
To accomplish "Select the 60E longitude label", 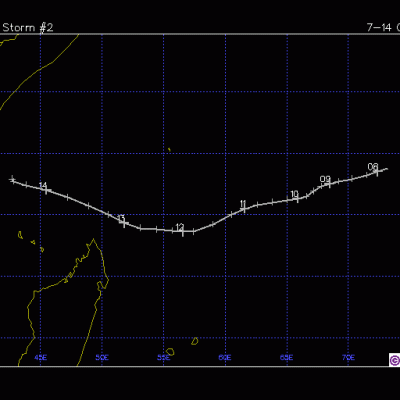I will coord(225,358).
